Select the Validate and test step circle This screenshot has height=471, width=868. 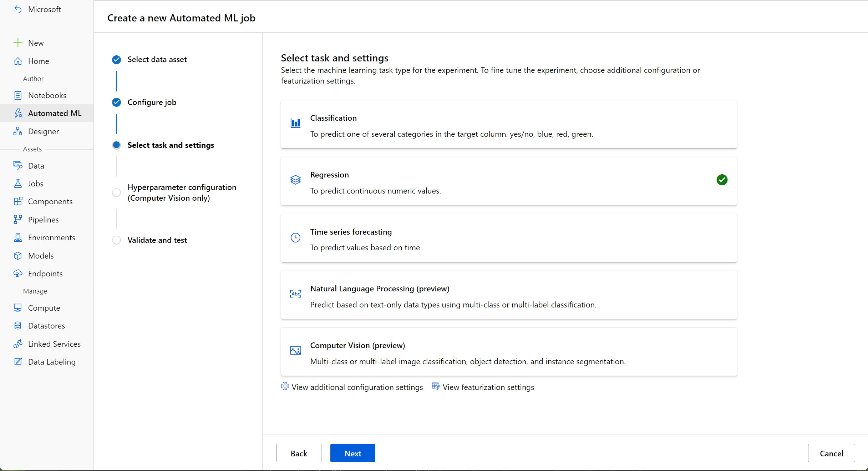point(116,240)
